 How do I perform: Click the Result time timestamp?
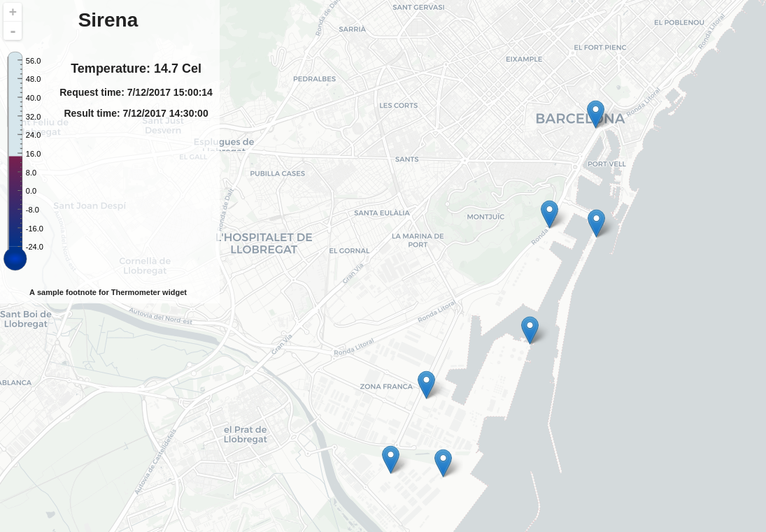136,113
